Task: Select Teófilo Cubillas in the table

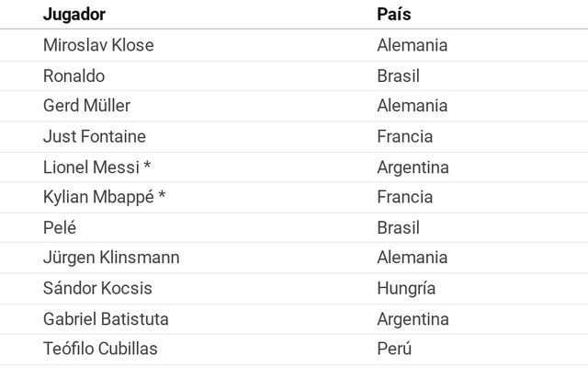Action: coord(100,349)
